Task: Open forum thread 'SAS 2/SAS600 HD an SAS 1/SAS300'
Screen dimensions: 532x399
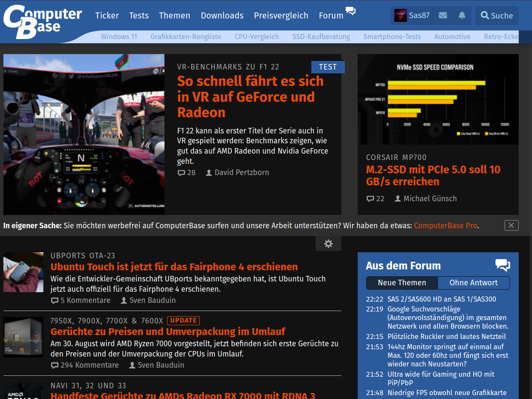Action: point(442,299)
